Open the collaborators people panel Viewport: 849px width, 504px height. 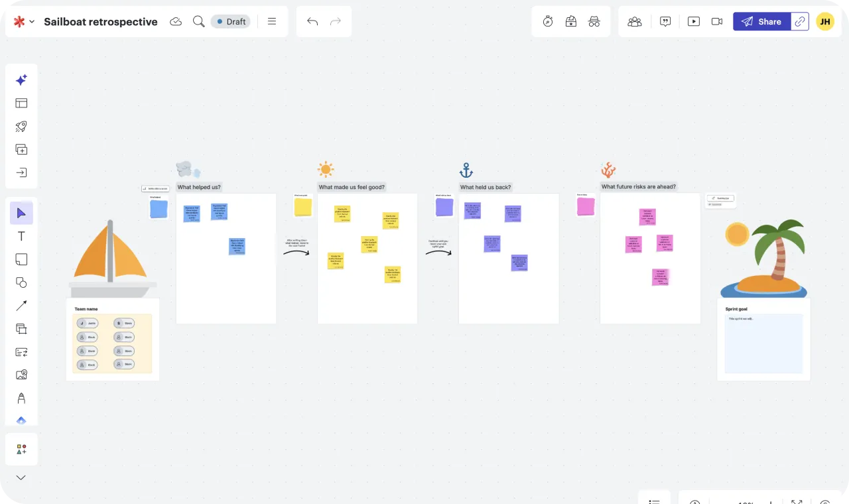[635, 21]
